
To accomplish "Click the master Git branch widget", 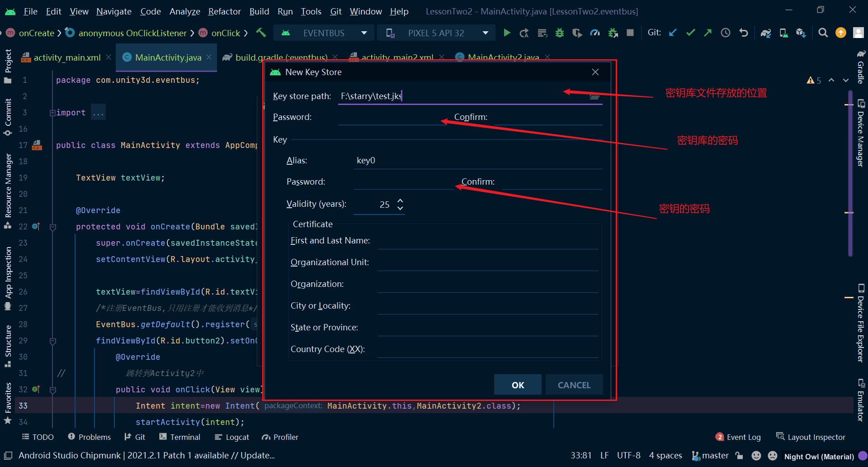I will [710, 456].
